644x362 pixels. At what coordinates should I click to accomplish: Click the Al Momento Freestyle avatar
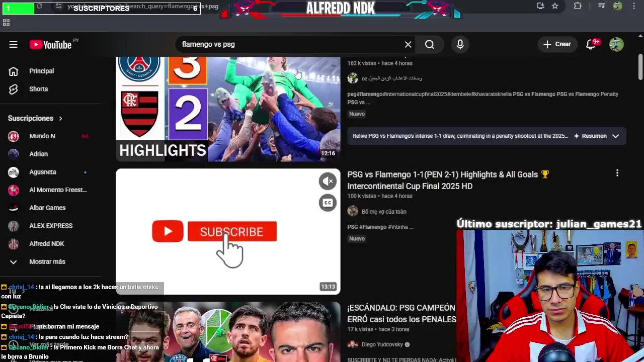pyautogui.click(x=14, y=190)
